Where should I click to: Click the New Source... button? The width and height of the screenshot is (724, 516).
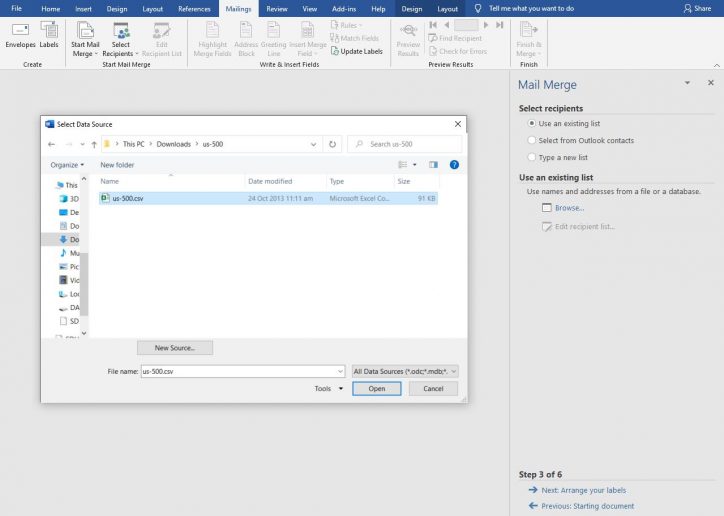click(175, 348)
